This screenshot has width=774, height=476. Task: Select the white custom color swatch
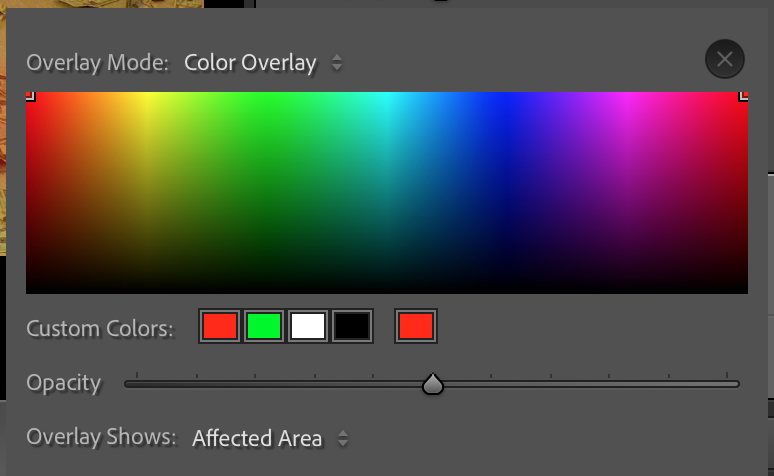308,326
